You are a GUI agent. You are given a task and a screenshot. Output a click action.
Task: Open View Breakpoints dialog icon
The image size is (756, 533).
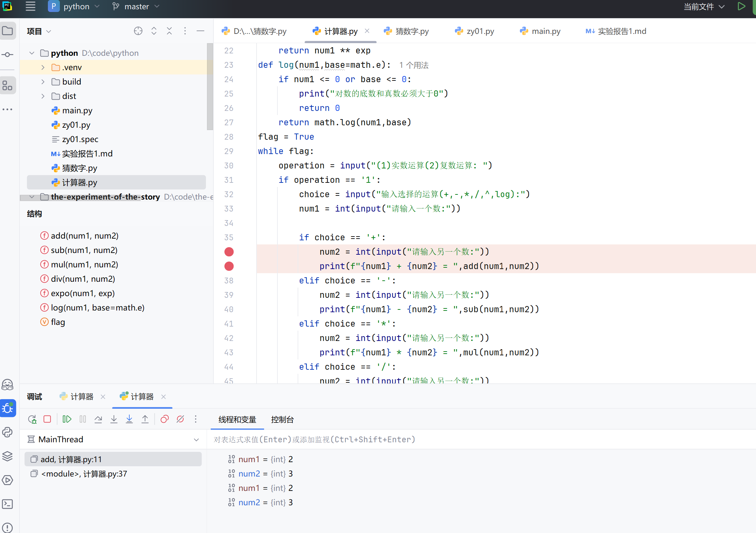coord(165,419)
